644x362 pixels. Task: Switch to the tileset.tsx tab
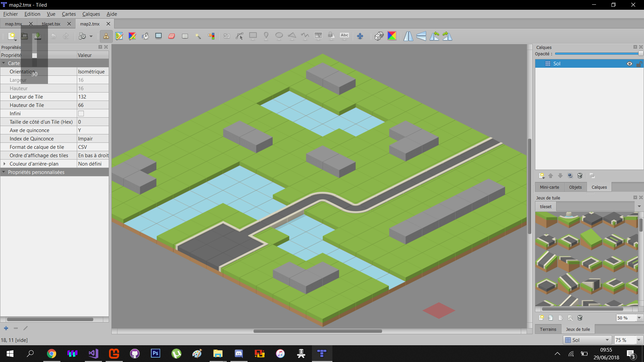(x=51, y=24)
